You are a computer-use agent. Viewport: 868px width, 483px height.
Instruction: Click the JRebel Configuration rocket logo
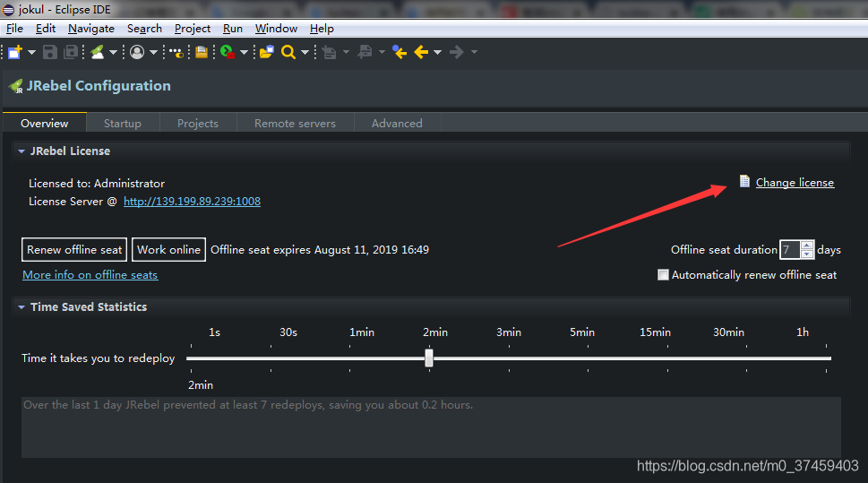tap(16, 86)
